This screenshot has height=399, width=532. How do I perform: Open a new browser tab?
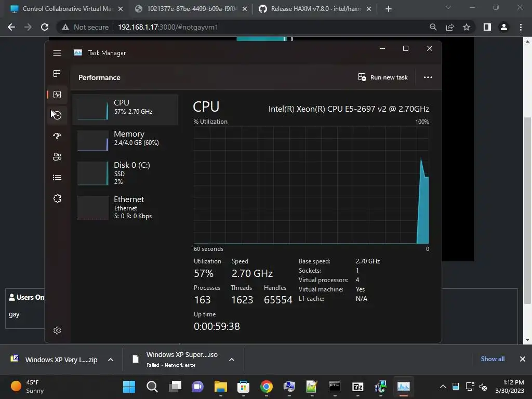tap(389, 9)
